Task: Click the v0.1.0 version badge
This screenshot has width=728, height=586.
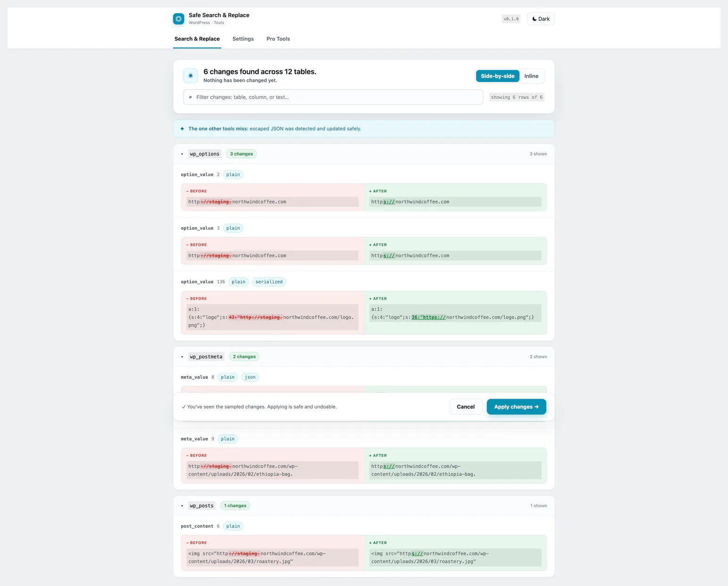Action: [511, 19]
